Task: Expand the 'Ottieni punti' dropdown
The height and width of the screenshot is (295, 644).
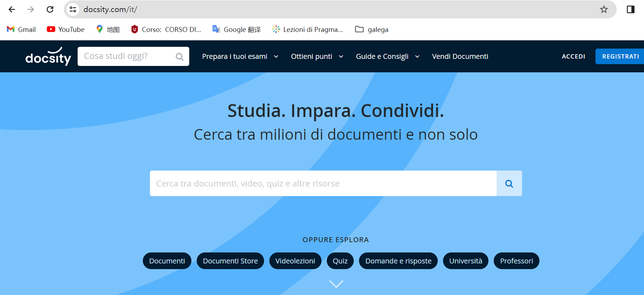Action: 317,56
